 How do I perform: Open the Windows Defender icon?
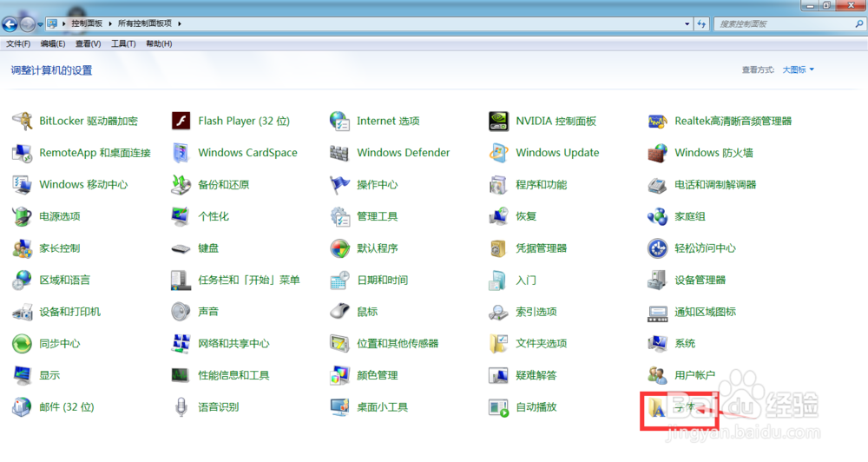point(340,153)
